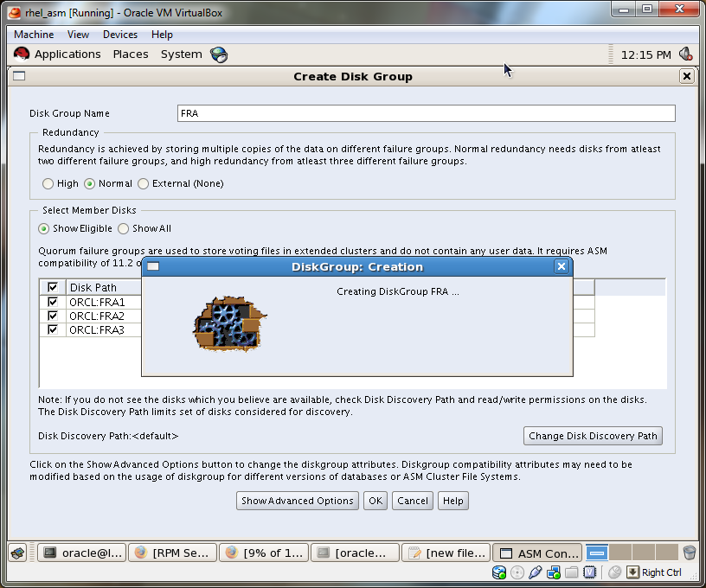Viewport: 706px width, 588px height.
Task: Click the VirtualBox network adapters status icon
Action: point(554,572)
